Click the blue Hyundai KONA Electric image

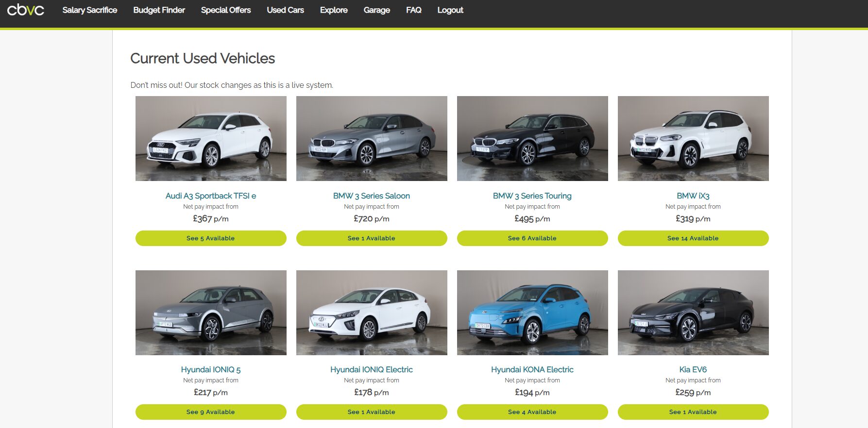coord(532,313)
